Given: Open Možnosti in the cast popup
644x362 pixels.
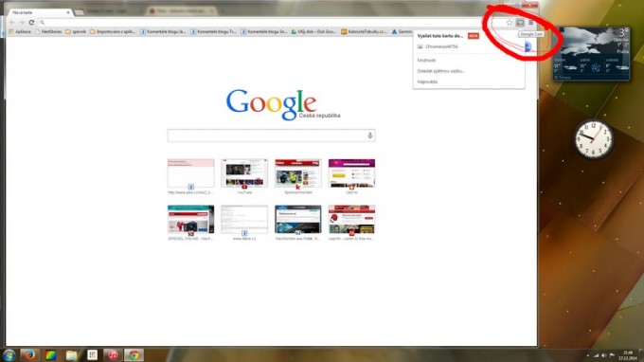Looking at the screenshot, I should (426, 61).
